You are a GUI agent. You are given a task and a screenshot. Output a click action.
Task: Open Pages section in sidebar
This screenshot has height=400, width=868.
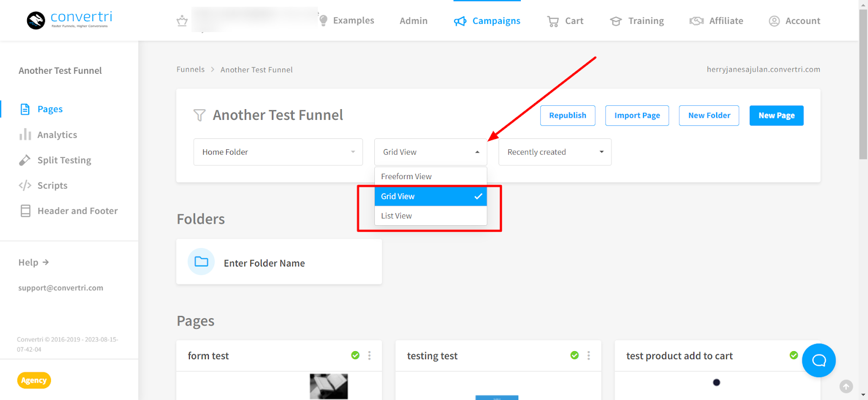pos(50,109)
